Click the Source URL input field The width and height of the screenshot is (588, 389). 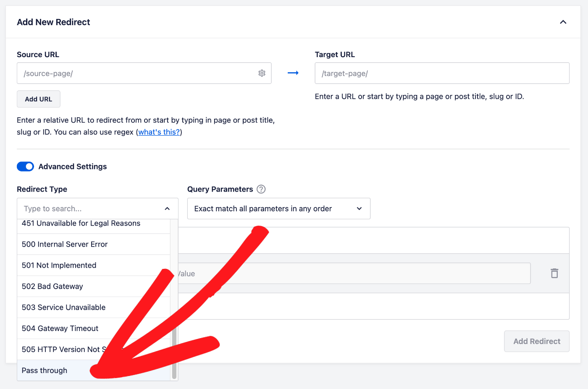126,73
